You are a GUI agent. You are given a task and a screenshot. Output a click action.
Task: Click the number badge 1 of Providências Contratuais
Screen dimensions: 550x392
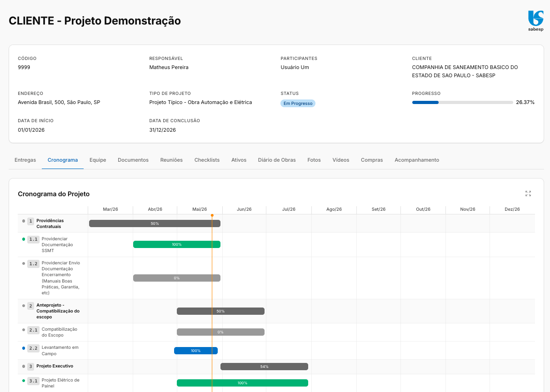click(30, 221)
